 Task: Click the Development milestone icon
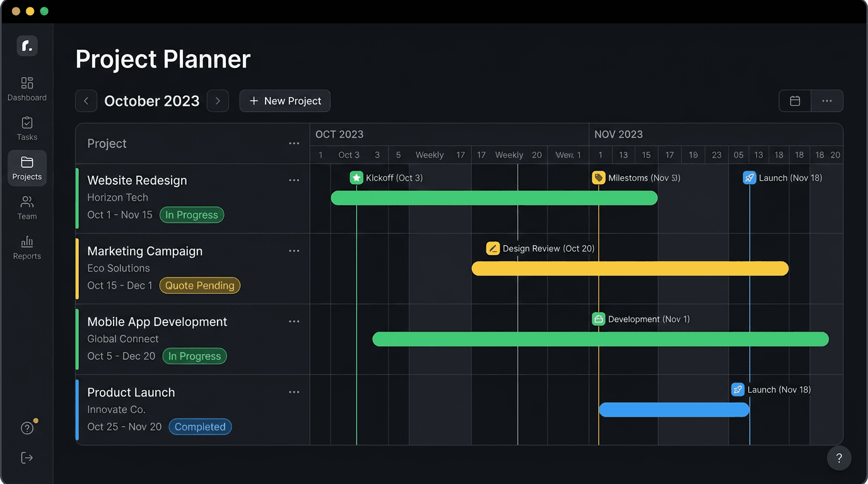coord(598,319)
